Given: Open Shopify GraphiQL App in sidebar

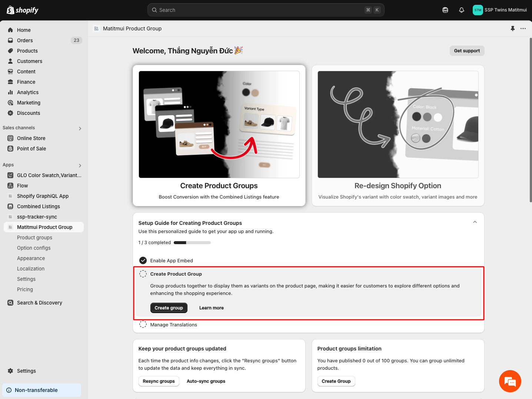Looking at the screenshot, I should tap(44, 196).
